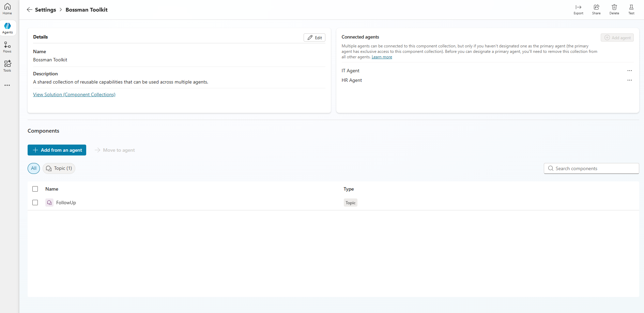
Task: Click the description text about reusable capabilities
Action: [x=121, y=82]
